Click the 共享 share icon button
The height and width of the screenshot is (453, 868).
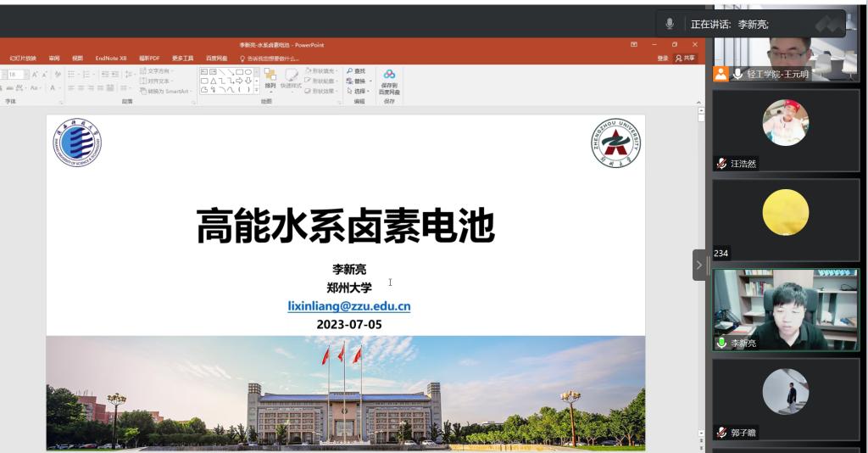[x=685, y=58]
